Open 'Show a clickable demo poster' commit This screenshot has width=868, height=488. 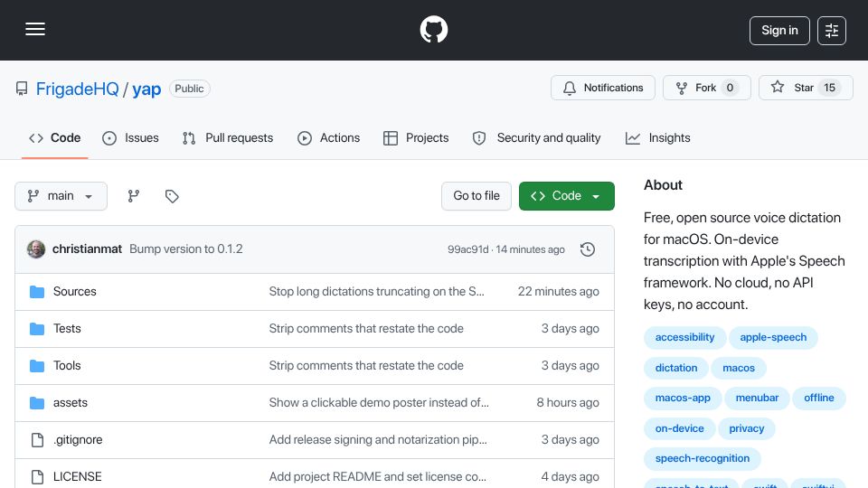coord(379,403)
